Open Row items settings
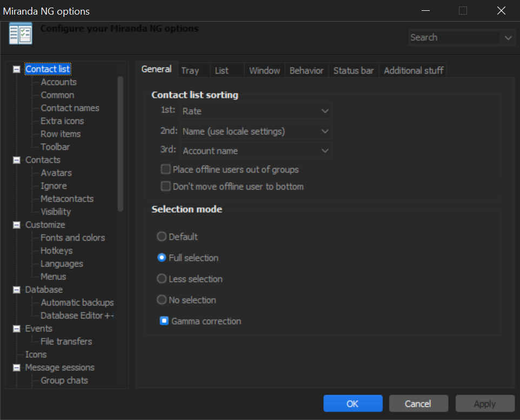 pyautogui.click(x=61, y=134)
